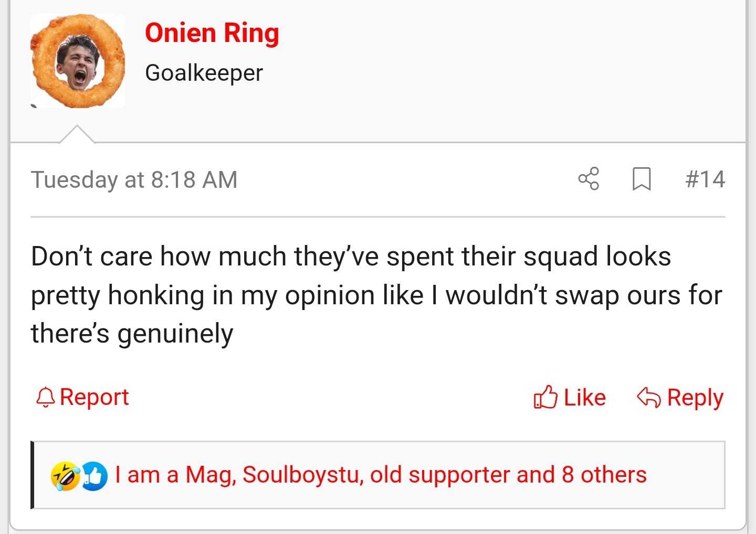Click the blue thumbs-up reaction icon

(94, 476)
